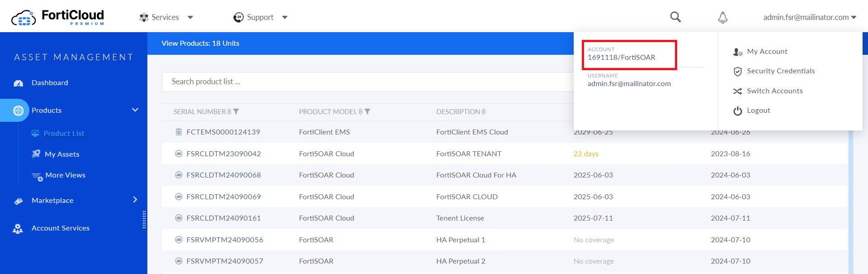Click the FSRVMPTM24090056 product icon
Screen dimensions: 868x274
179,240
